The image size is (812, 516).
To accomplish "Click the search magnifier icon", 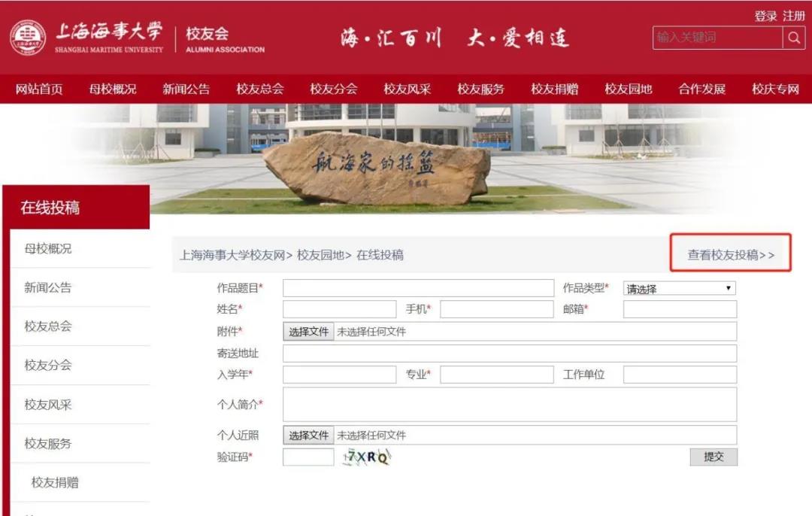I will pos(794,38).
